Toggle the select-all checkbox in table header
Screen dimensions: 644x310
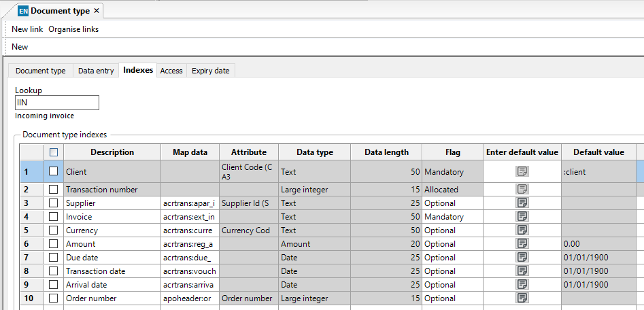pyautogui.click(x=54, y=152)
